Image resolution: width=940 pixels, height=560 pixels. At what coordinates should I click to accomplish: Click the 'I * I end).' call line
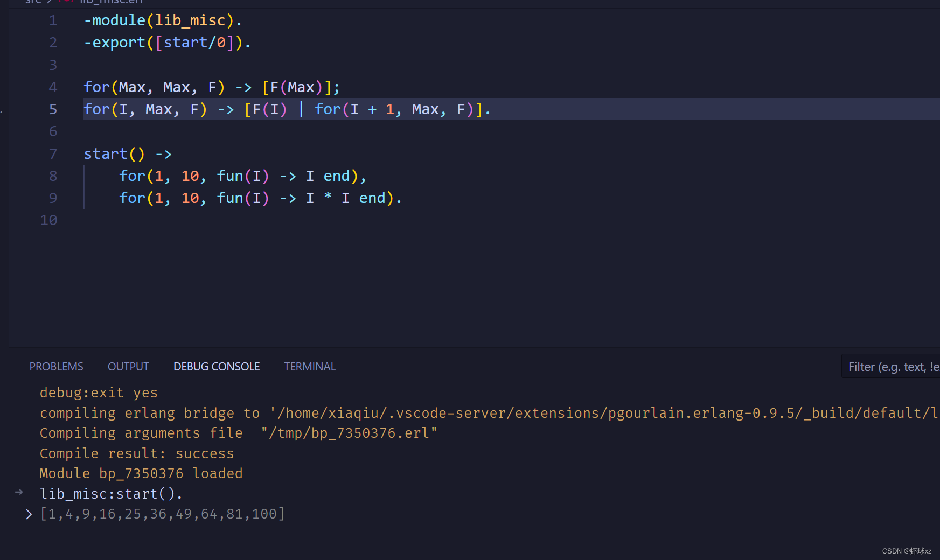(x=260, y=198)
